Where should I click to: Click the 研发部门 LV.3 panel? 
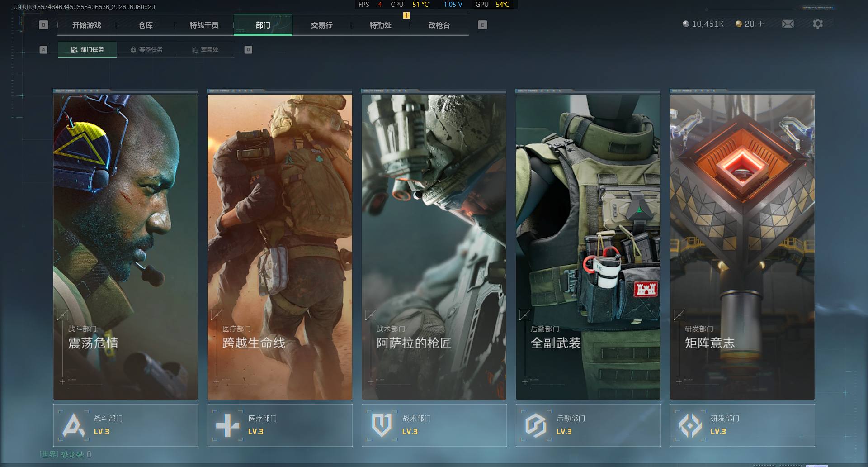click(x=742, y=425)
